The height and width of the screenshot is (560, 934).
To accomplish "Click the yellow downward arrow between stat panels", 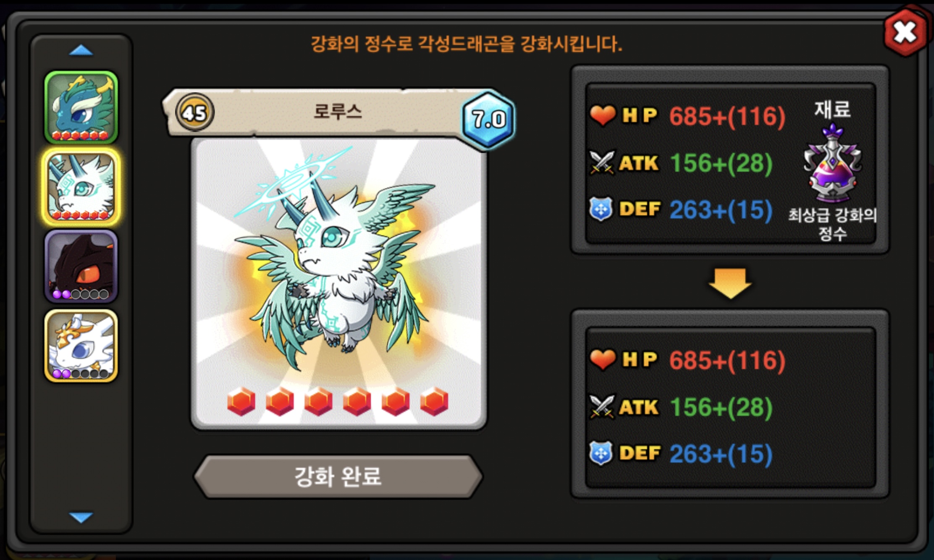I will pyautogui.click(x=730, y=283).
